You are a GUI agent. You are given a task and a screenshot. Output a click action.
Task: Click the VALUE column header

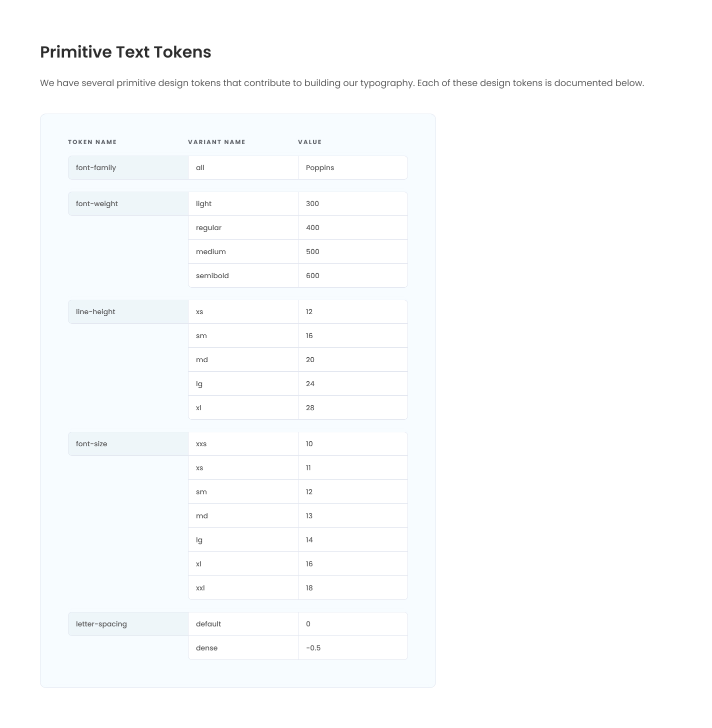coord(310,142)
